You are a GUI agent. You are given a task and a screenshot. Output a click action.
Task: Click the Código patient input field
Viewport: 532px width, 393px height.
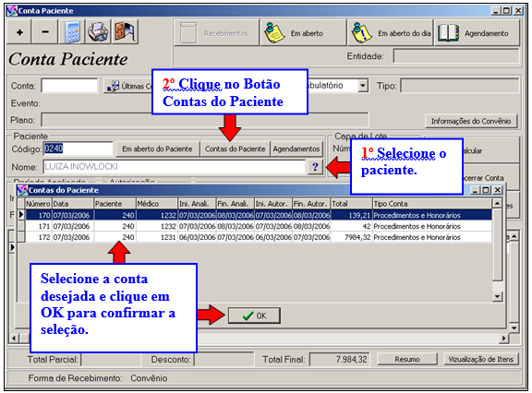point(79,149)
